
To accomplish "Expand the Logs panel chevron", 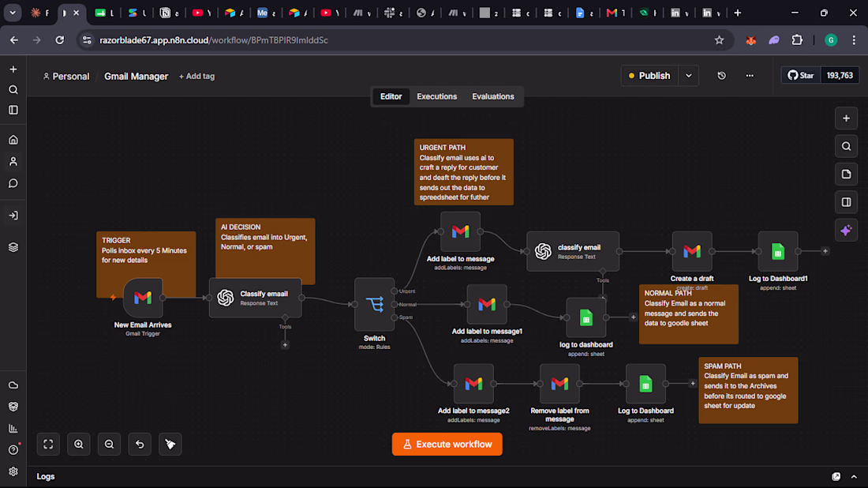I will tap(854, 476).
